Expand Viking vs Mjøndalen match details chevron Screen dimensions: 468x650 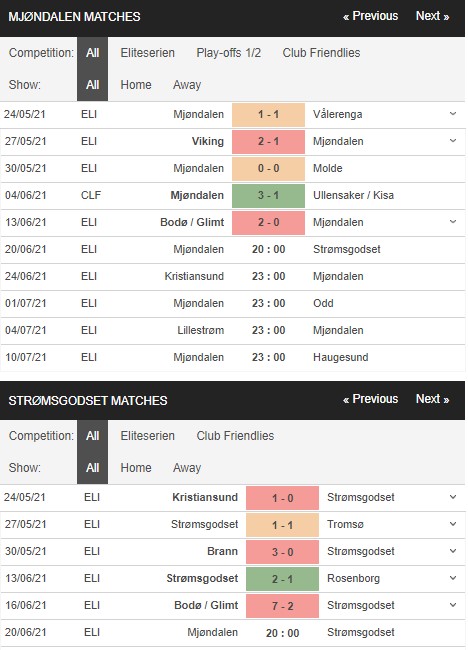click(x=453, y=141)
